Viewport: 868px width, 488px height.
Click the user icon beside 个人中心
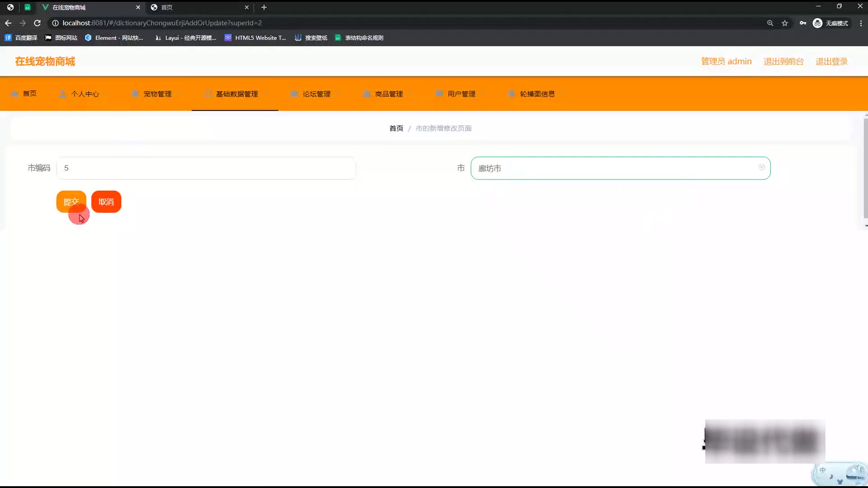63,94
